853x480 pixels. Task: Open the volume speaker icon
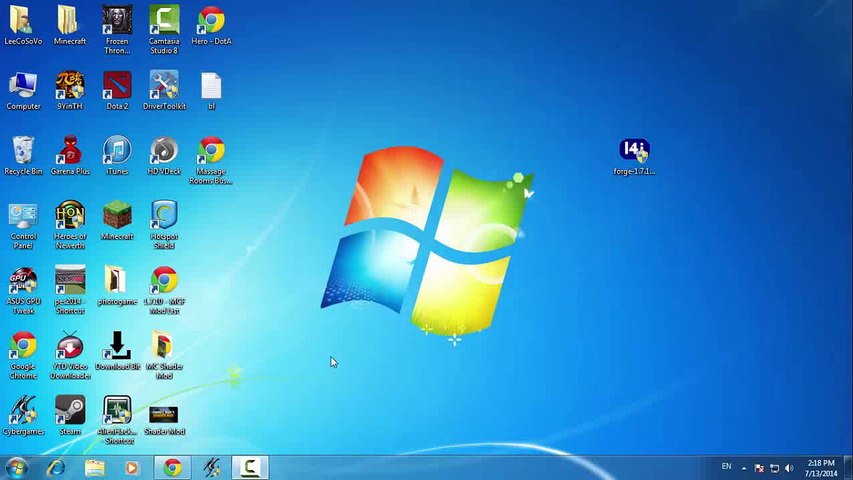coord(789,468)
